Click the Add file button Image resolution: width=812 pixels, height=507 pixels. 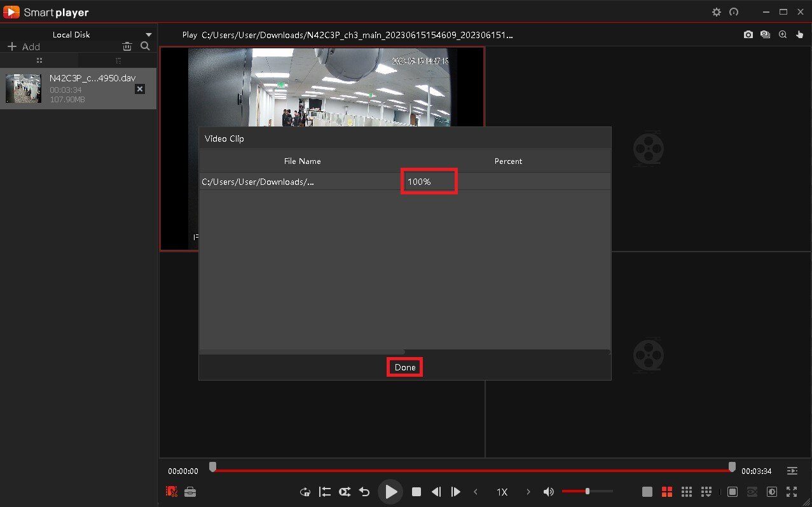tap(24, 47)
